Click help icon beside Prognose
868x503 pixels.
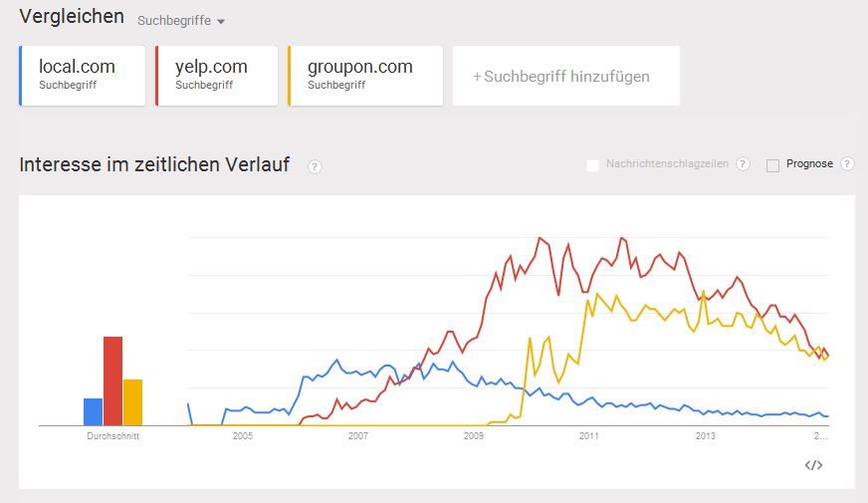pyautogui.click(x=847, y=164)
